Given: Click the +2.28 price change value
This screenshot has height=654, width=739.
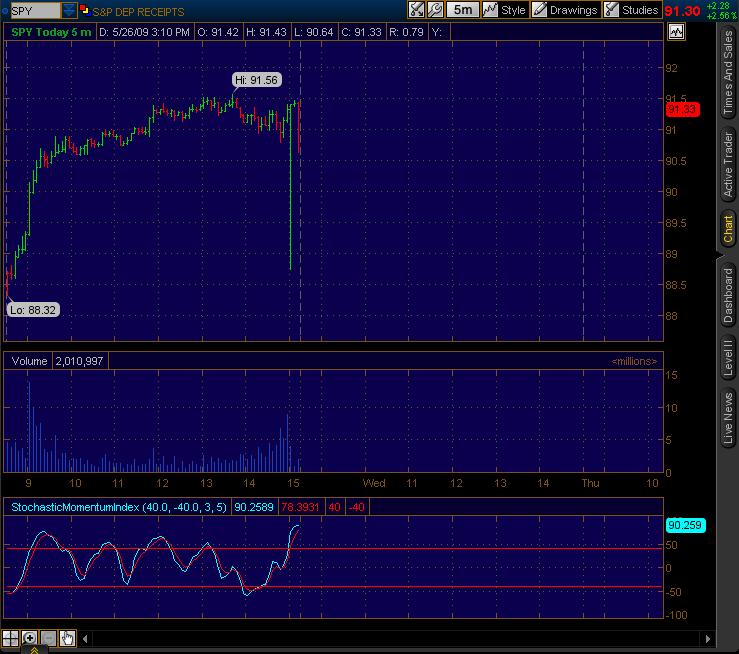Looking at the screenshot, I should pos(718,6).
